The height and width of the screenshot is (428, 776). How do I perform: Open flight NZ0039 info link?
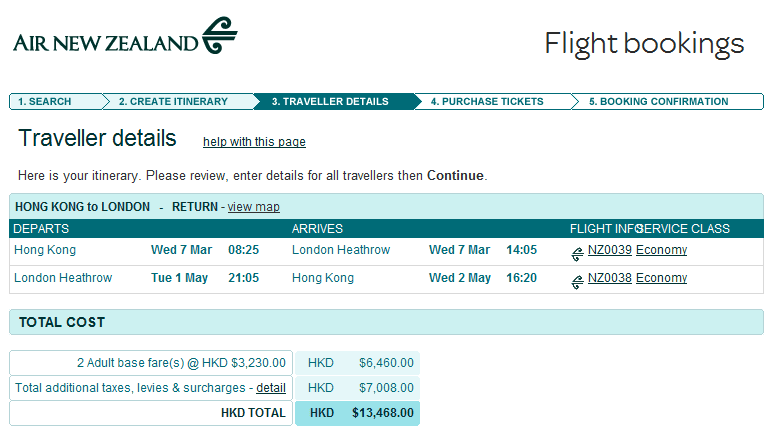point(609,250)
